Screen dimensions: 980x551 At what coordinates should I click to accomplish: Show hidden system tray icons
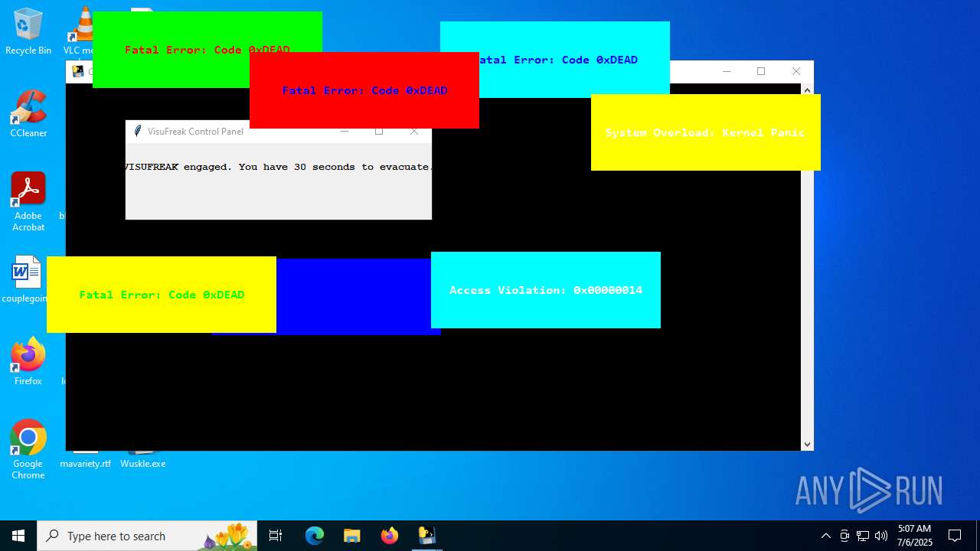825,536
